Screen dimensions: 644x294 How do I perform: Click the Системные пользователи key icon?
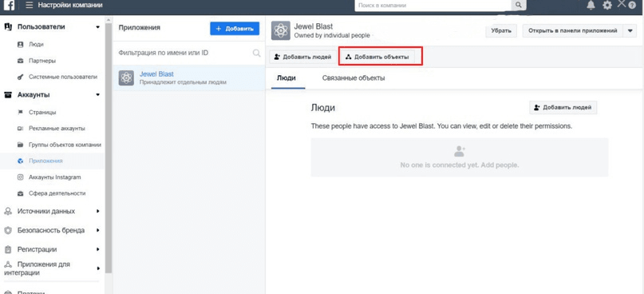[x=20, y=77]
